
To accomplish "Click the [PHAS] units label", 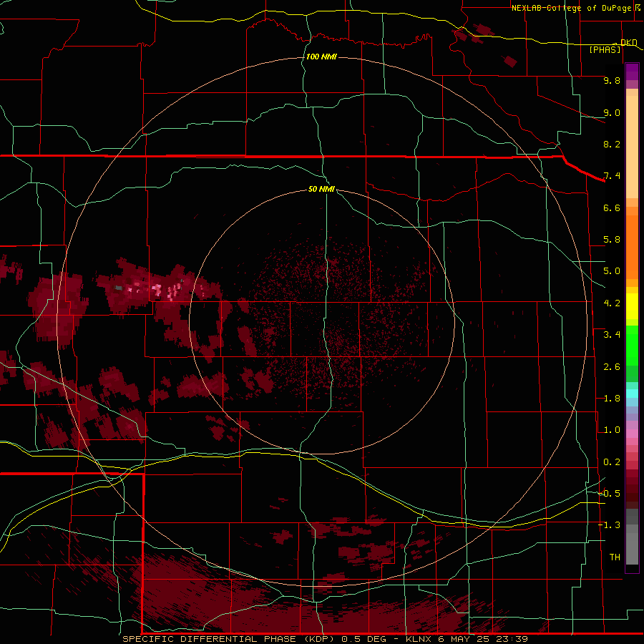I will tap(605, 49).
